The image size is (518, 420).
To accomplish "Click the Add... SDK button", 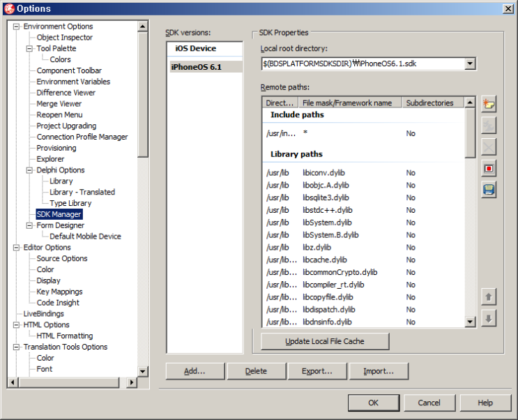I will point(195,371).
